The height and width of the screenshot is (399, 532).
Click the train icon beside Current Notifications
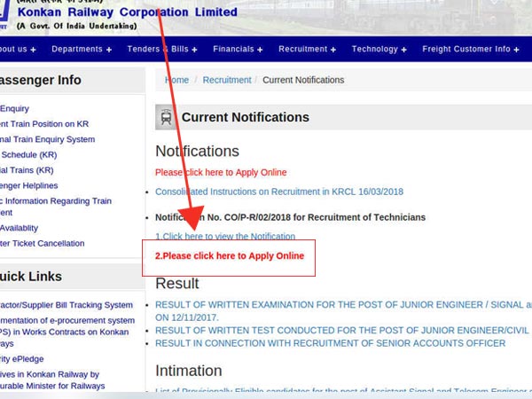[x=166, y=117]
